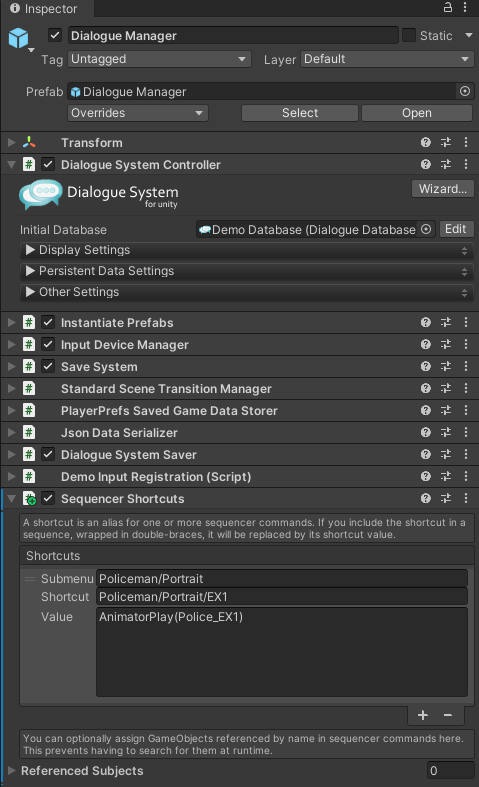This screenshot has height=787, width=479.
Task: Expand Referenced Subjects foldout
Action: (12, 770)
